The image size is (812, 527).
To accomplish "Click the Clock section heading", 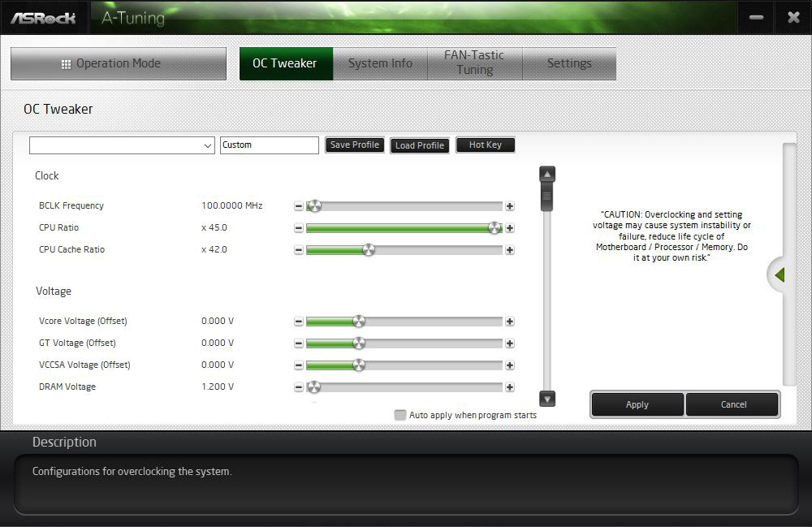I will (x=46, y=175).
